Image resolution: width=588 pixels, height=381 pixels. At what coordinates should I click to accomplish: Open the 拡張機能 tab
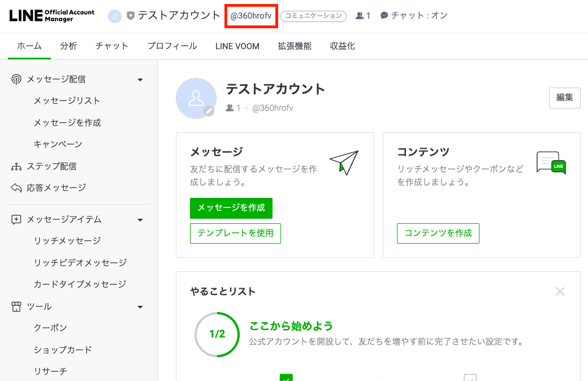pos(295,46)
